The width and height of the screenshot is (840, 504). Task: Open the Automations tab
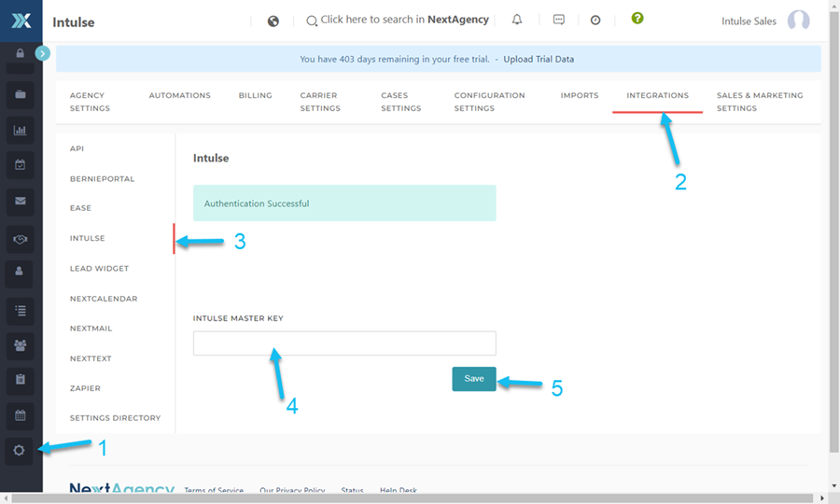point(179,95)
